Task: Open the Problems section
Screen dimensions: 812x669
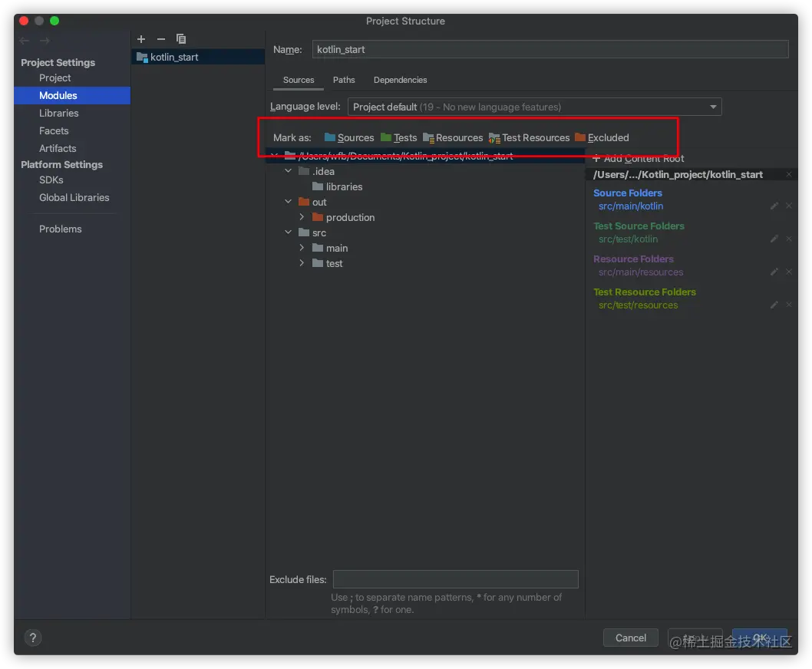Action: click(60, 229)
